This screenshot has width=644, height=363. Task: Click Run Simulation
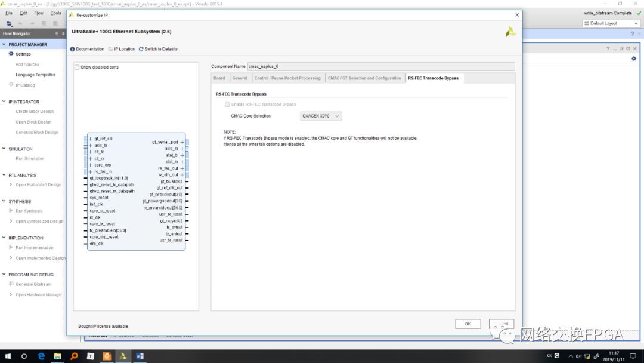30,158
